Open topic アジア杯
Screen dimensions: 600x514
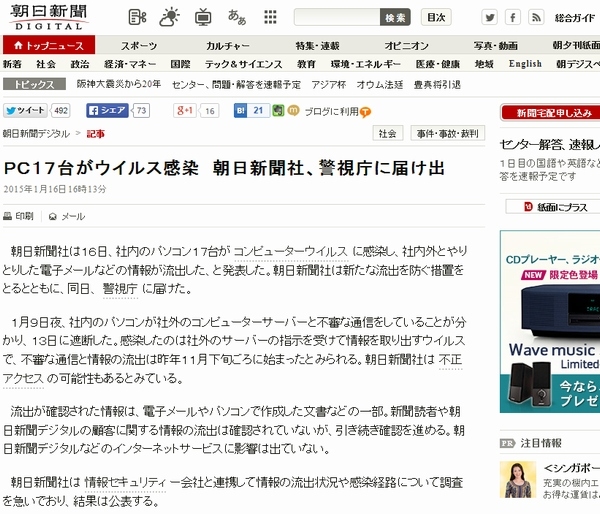pos(329,85)
